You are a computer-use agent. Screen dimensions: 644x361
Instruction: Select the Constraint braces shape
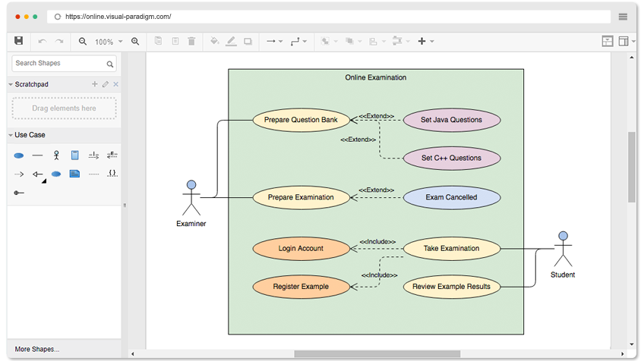[112, 174]
